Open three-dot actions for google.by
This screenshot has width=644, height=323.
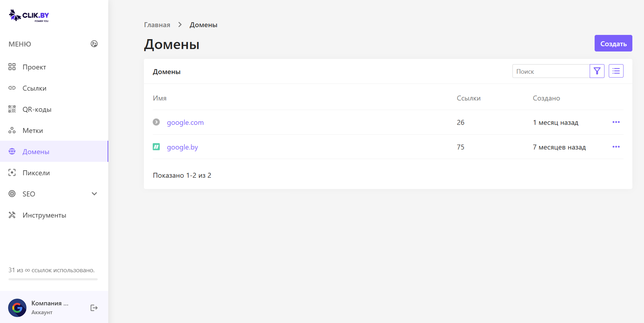pos(616,147)
